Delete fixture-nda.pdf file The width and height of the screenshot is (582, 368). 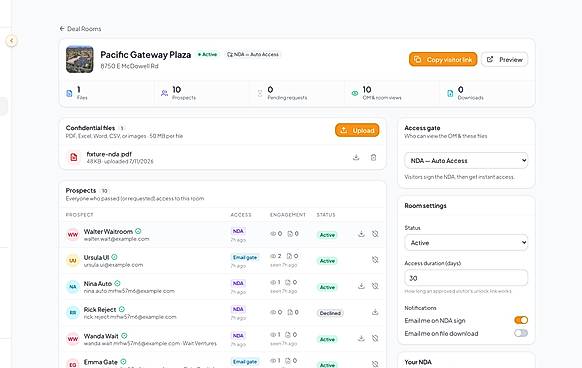coord(373,157)
